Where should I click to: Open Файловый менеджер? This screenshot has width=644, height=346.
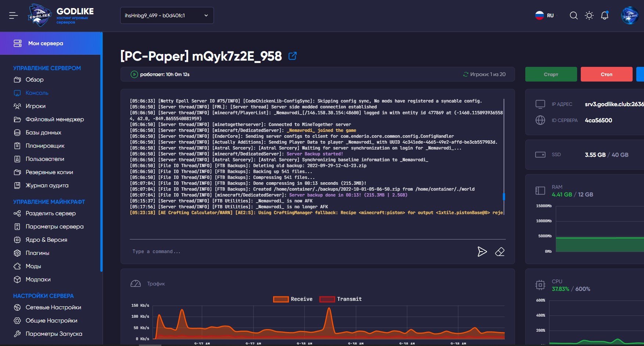[55, 119]
